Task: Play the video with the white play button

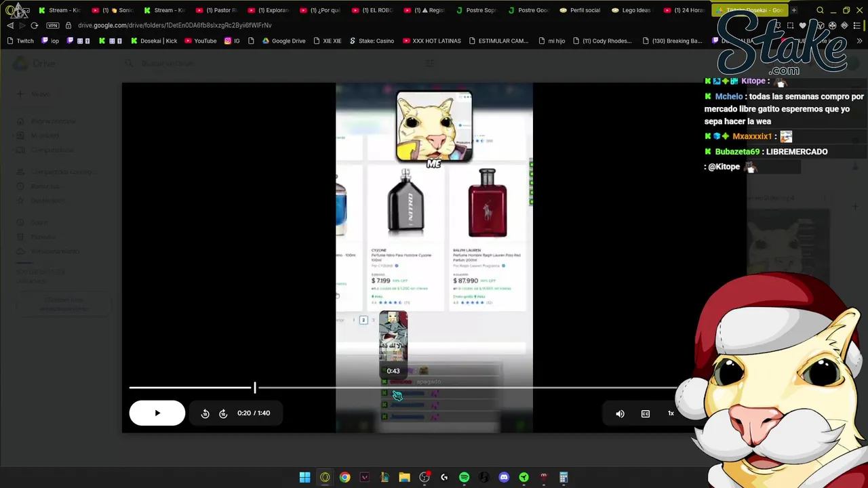Action: (x=157, y=413)
